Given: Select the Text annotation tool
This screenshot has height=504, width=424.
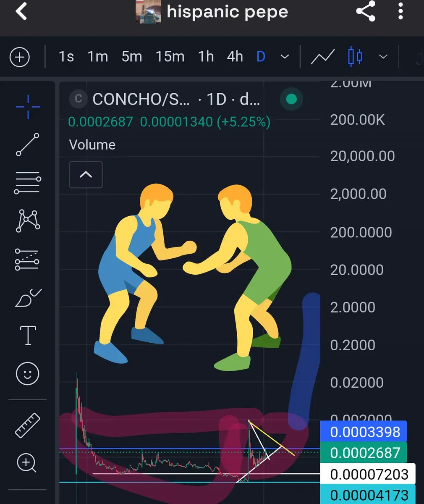Looking at the screenshot, I should point(28,335).
